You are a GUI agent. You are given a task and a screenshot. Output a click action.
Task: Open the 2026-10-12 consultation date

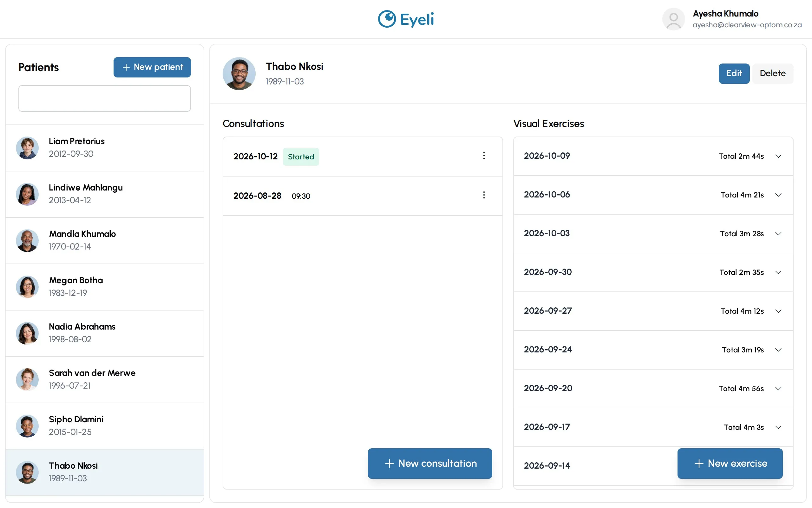(255, 156)
